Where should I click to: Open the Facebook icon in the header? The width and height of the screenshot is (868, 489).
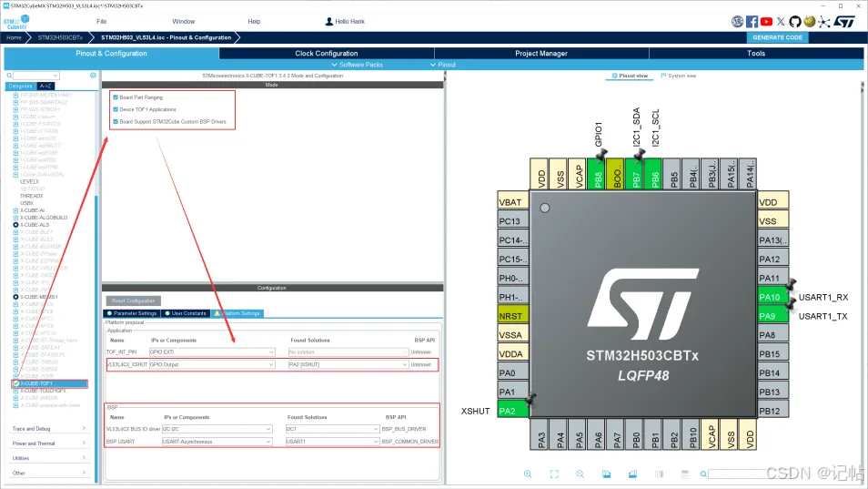click(x=752, y=21)
